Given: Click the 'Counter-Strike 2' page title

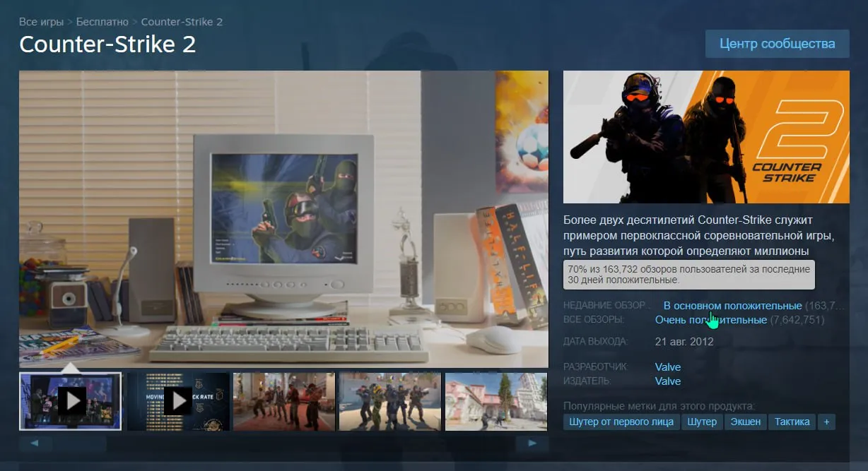Looking at the screenshot, I should (x=107, y=44).
